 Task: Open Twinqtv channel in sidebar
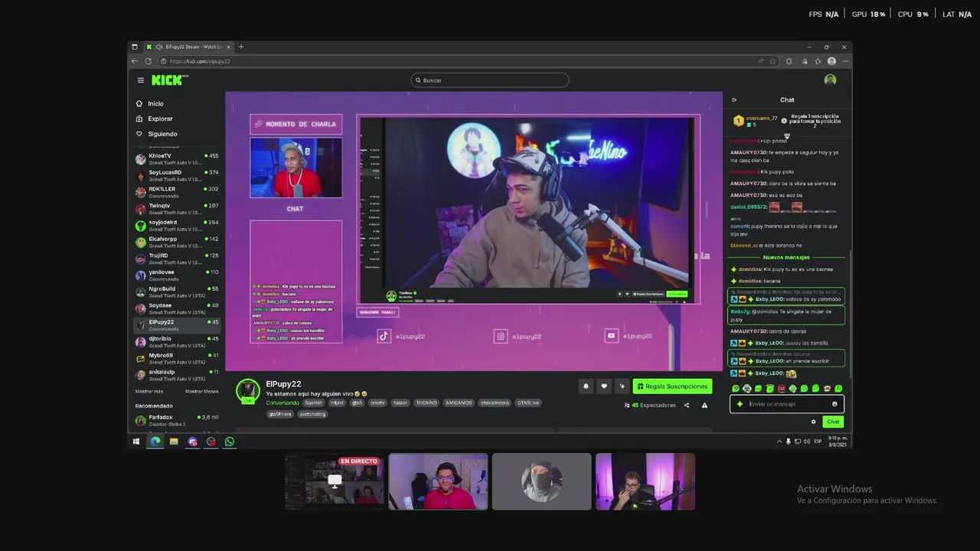pyautogui.click(x=177, y=209)
